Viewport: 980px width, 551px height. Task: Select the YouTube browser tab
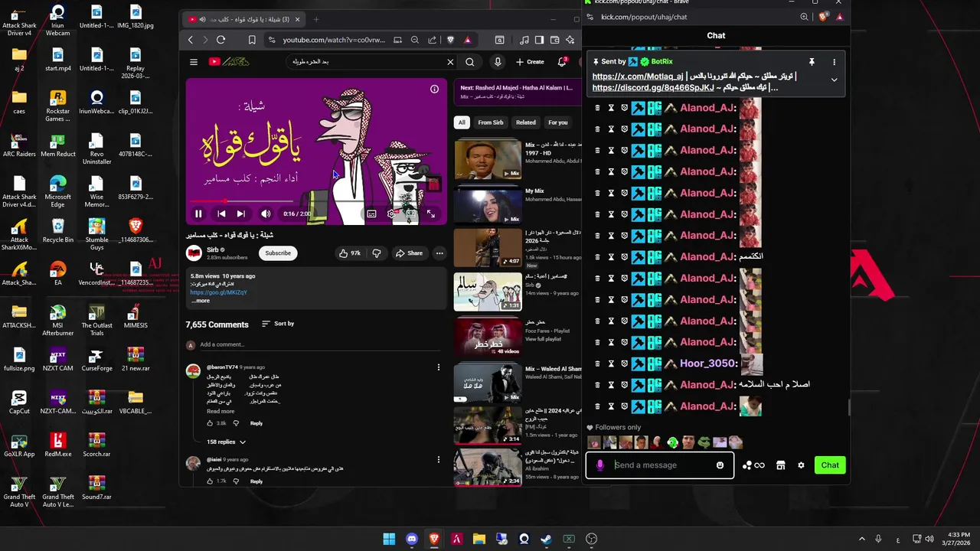tap(245, 19)
